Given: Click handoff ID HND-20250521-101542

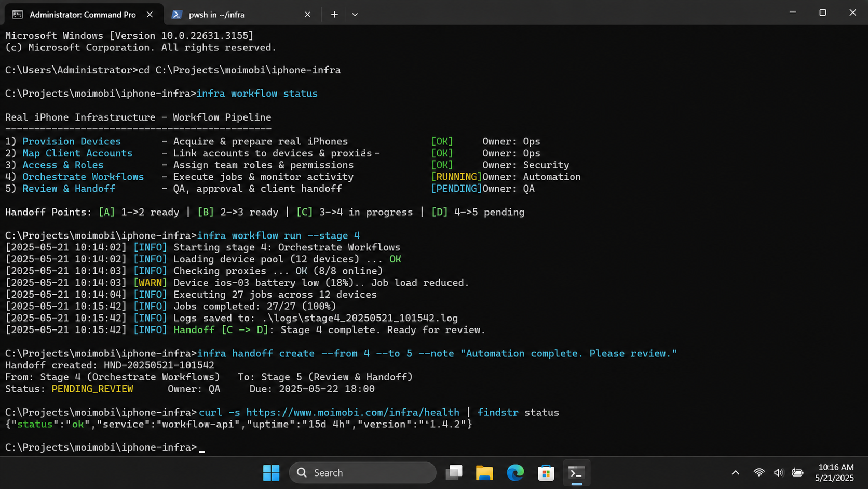Looking at the screenshot, I should pyautogui.click(x=159, y=365).
